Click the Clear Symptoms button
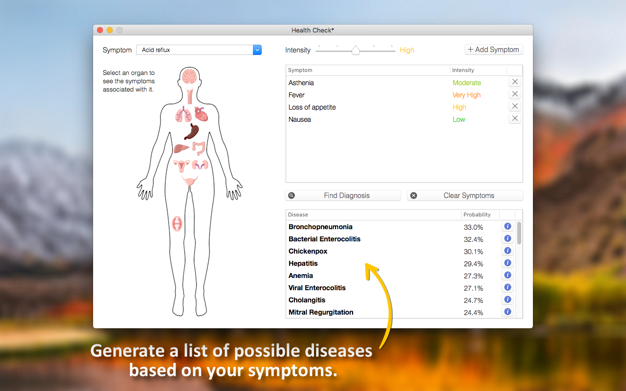 tap(465, 195)
